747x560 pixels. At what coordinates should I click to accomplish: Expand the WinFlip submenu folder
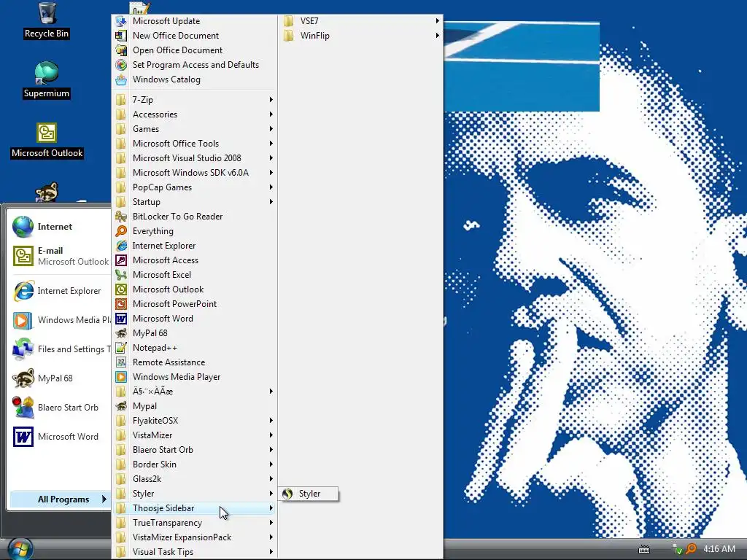coord(360,36)
